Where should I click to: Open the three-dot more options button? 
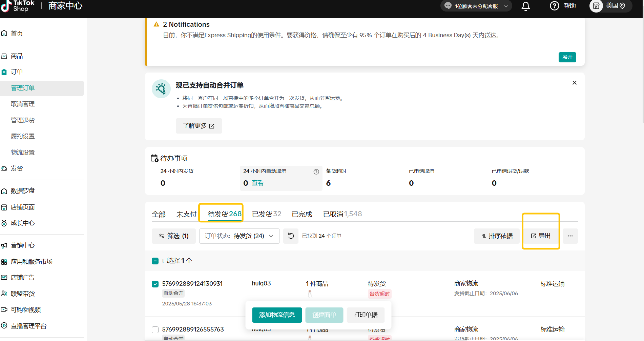[x=570, y=236]
